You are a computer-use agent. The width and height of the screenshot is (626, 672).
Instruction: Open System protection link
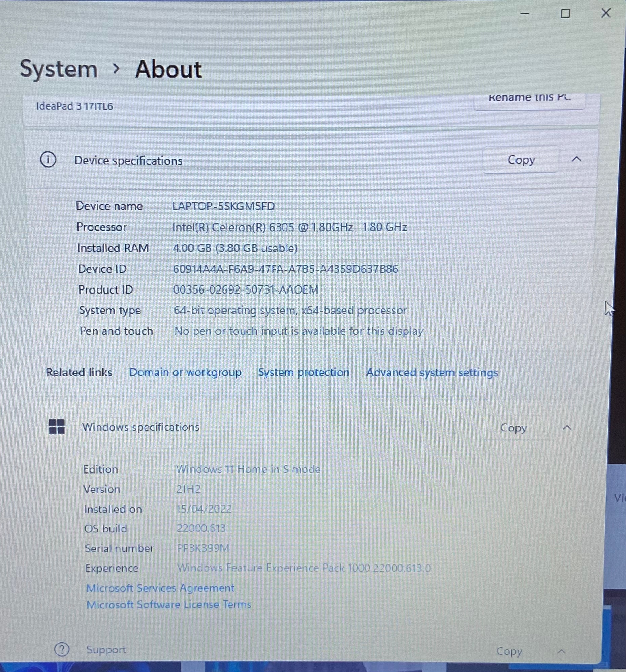pyautogui.click(x=304, y=372)
